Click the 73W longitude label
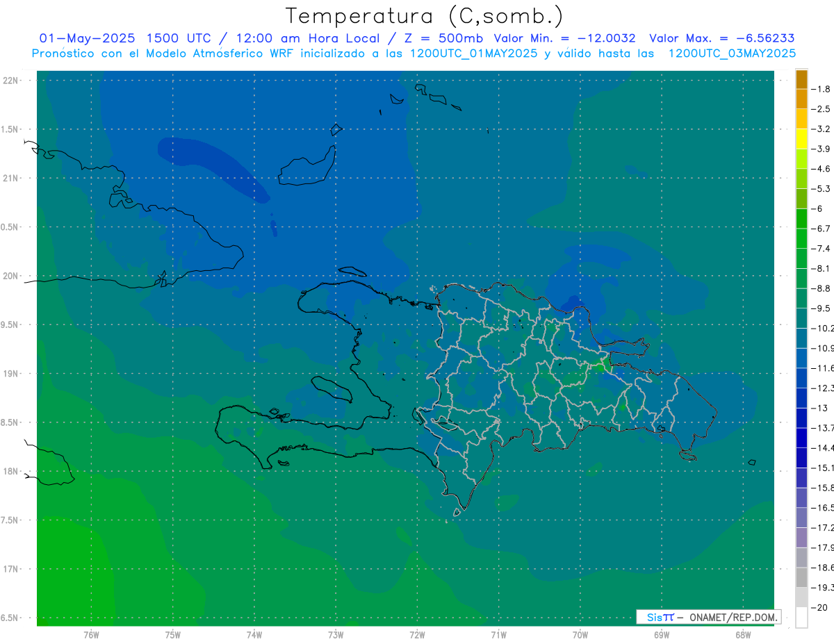The width and height of the screenshot is (834, 644). (336, 635)
